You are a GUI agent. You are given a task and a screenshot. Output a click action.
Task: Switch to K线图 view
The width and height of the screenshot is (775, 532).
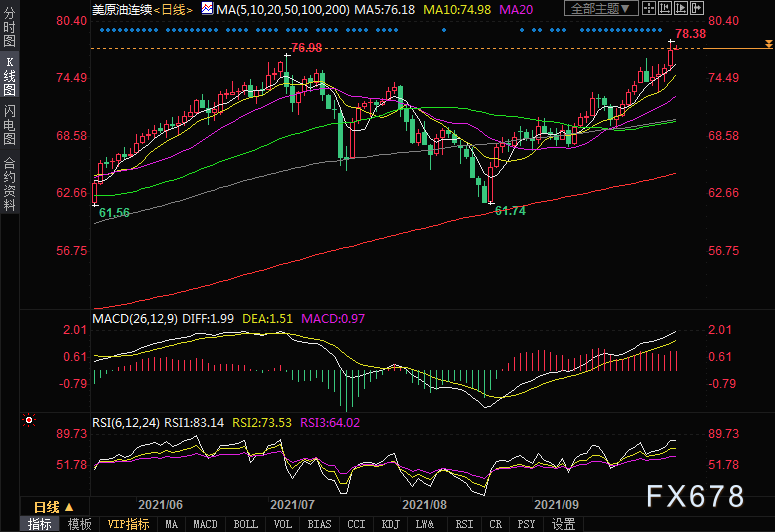point(9,76)
